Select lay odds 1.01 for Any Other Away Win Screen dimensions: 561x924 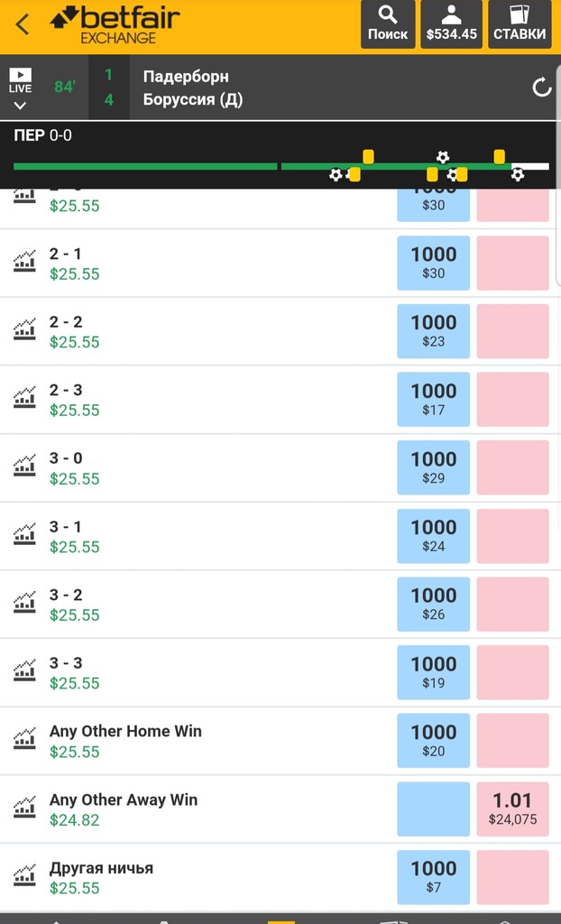pos(512,809)
